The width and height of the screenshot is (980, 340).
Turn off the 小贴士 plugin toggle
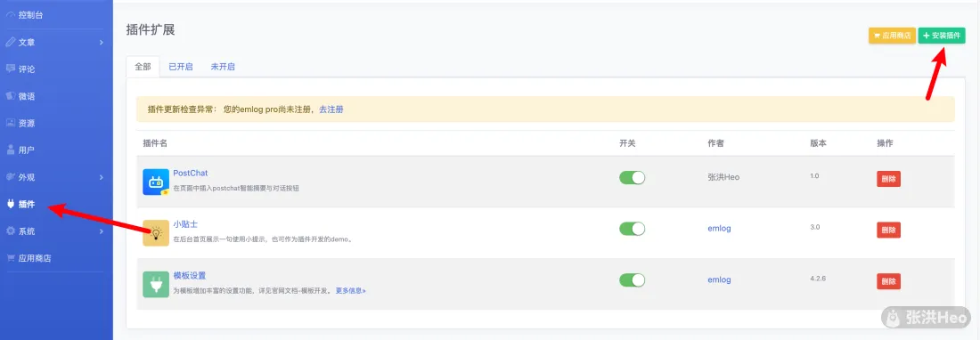coord(632,229)
